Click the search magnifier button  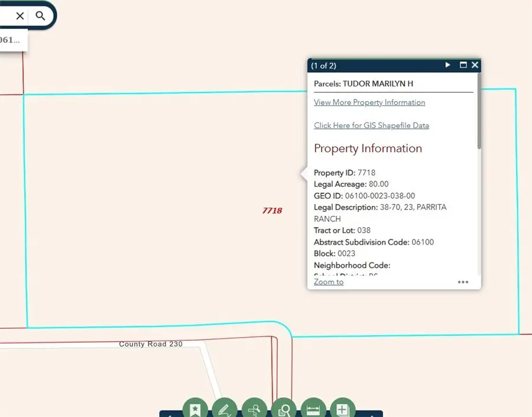click(40, 16)
